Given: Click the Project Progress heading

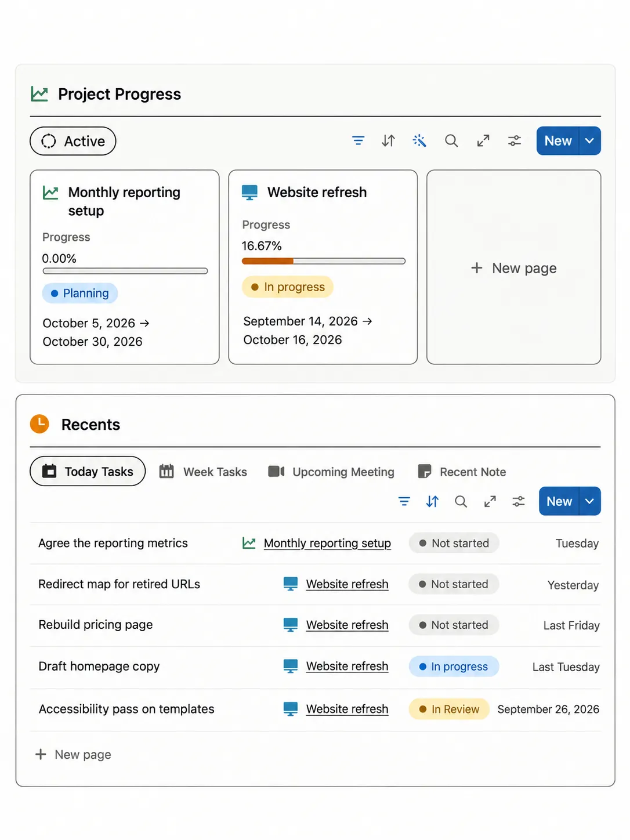Looking at the screenshot, I should point(120,94).
